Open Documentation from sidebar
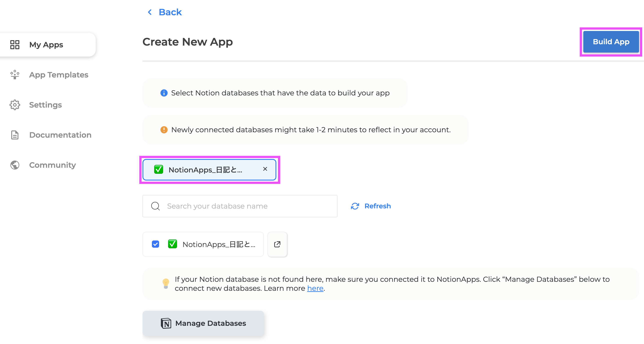 (x=60, y=135)
